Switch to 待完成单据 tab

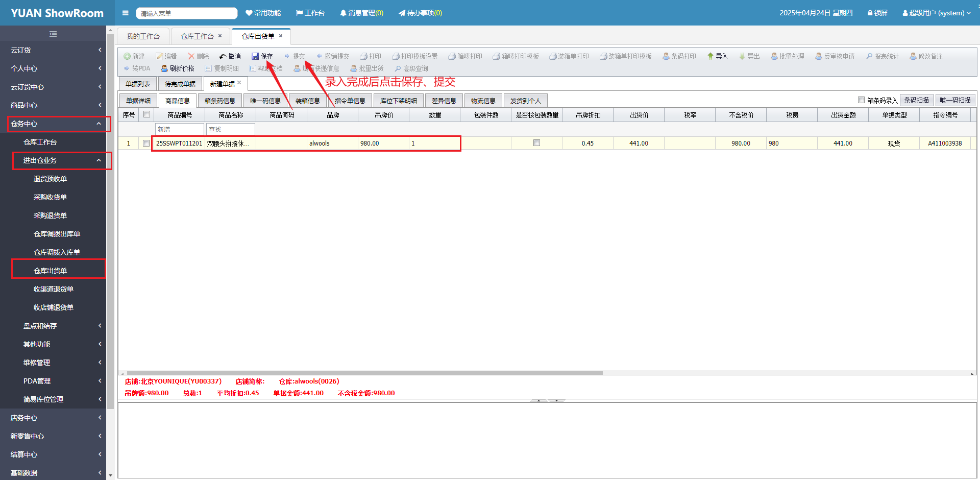pyautogui.click(x=180, y=84)
